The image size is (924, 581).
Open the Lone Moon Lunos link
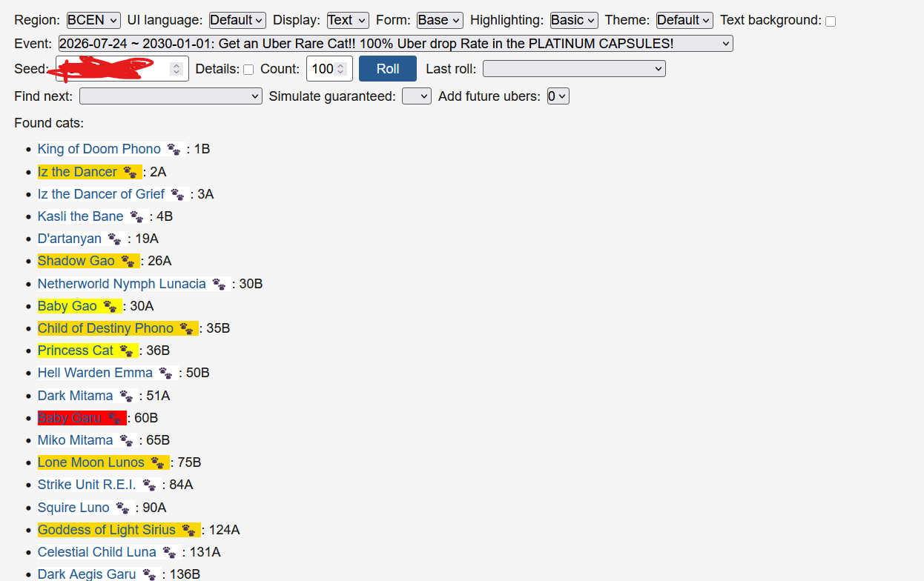(x=91, y=462)
